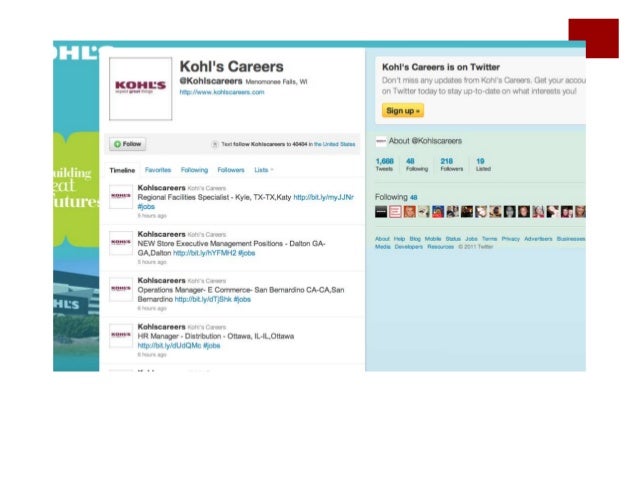Open the bit.ly/myJJNr link
The height and width of the screenshot is (479, 638).
(323, 197)
